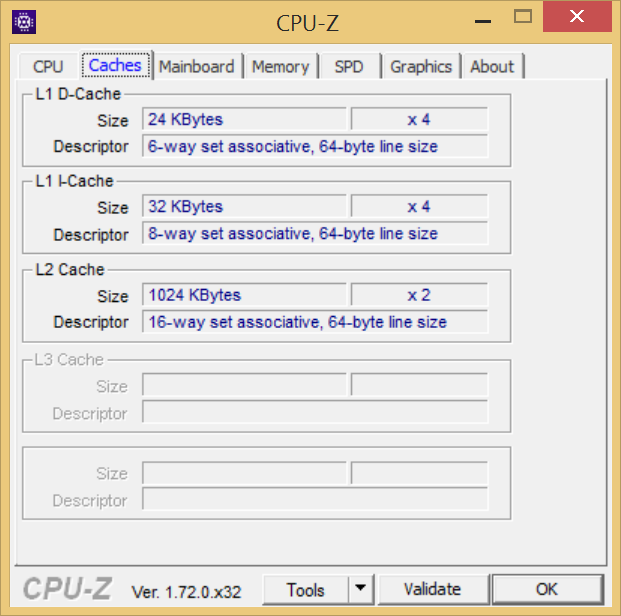The image size is (621, 616).
Task: Click the OK button
Action: pyautogui.click(x=547, y=589)
